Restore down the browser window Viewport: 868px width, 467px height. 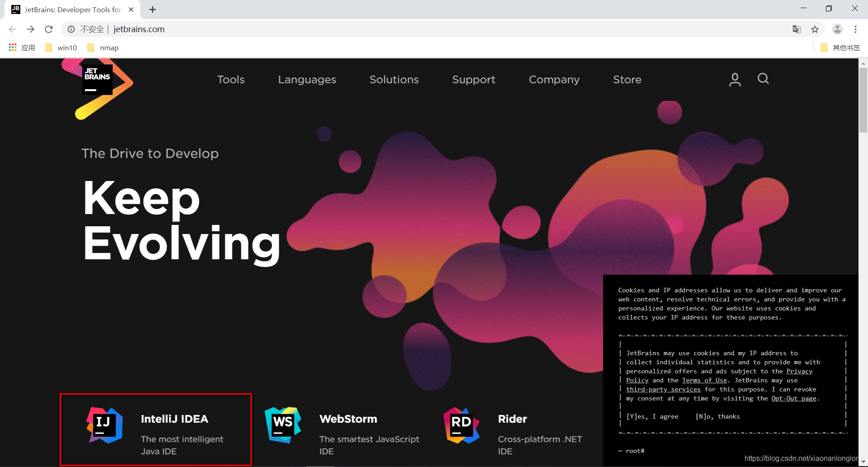click(829, 9)
